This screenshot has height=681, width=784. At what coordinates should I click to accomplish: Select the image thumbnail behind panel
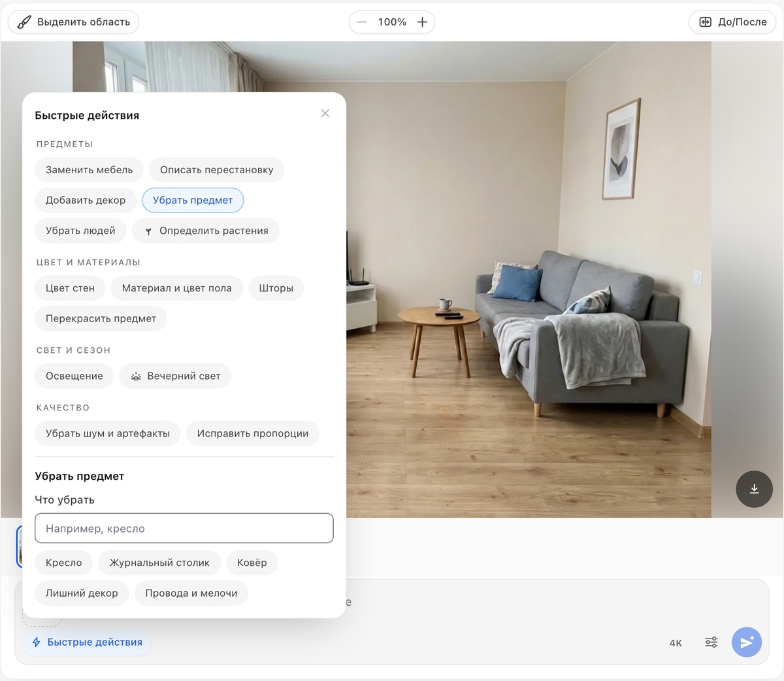(x=19, y=546)
